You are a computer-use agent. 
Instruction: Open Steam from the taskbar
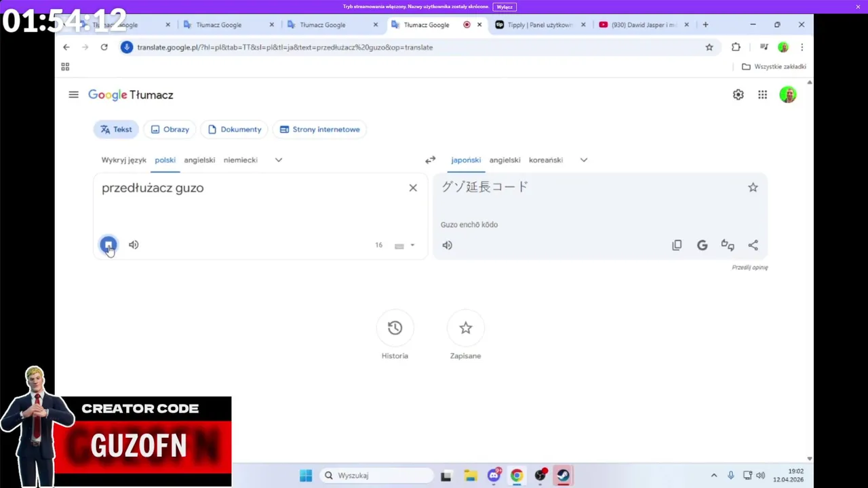(x=563, y=475)
